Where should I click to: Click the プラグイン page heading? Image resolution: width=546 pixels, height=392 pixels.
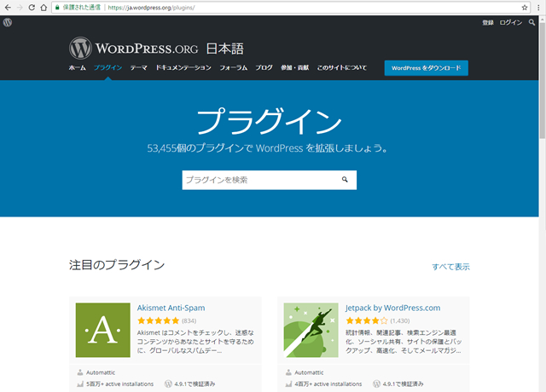click(x=270, y=121)
